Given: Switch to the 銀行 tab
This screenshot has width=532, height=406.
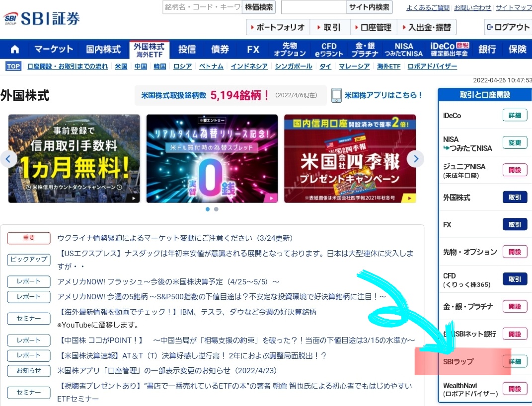Looking at the screenshot, I should click(x=487, y=50).
